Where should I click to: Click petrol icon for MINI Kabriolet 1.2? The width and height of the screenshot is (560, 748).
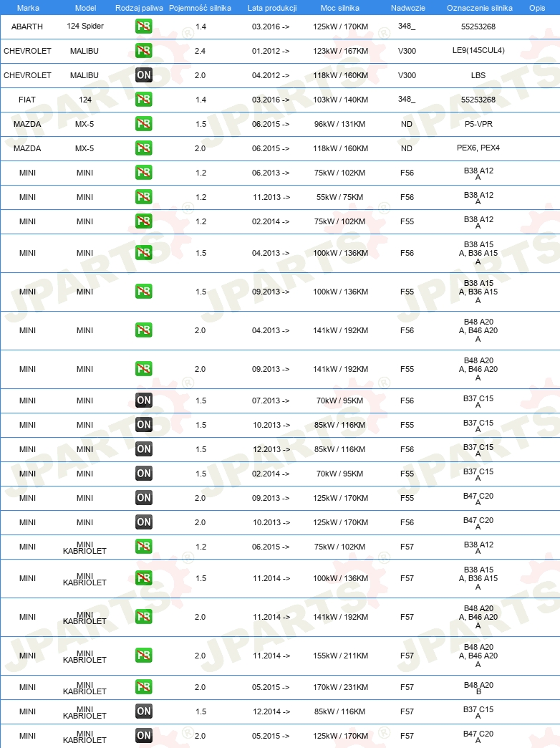tap(143, 546)
